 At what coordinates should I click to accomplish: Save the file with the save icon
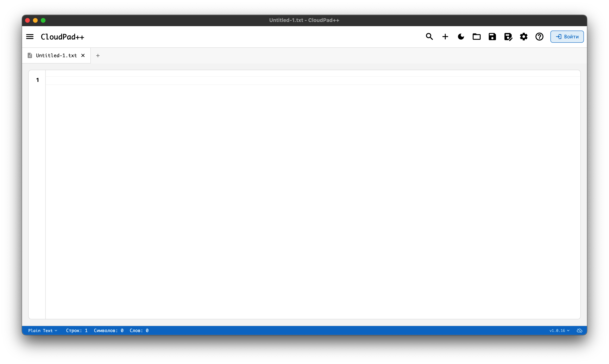coord(492,37)
